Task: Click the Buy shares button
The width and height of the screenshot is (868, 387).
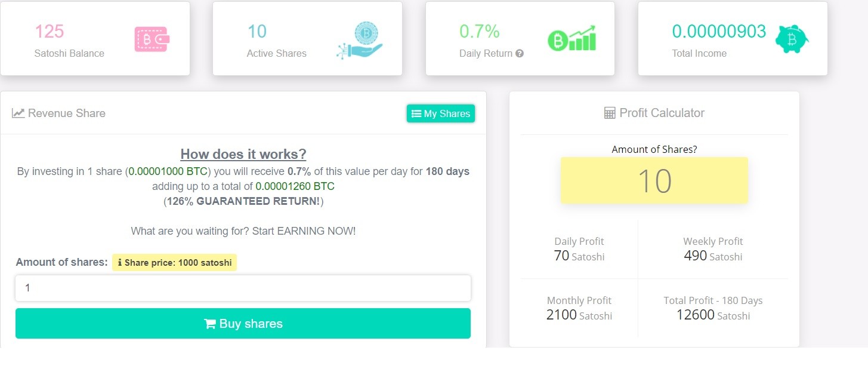Action: pyautogui.click(x=243, y=323)
